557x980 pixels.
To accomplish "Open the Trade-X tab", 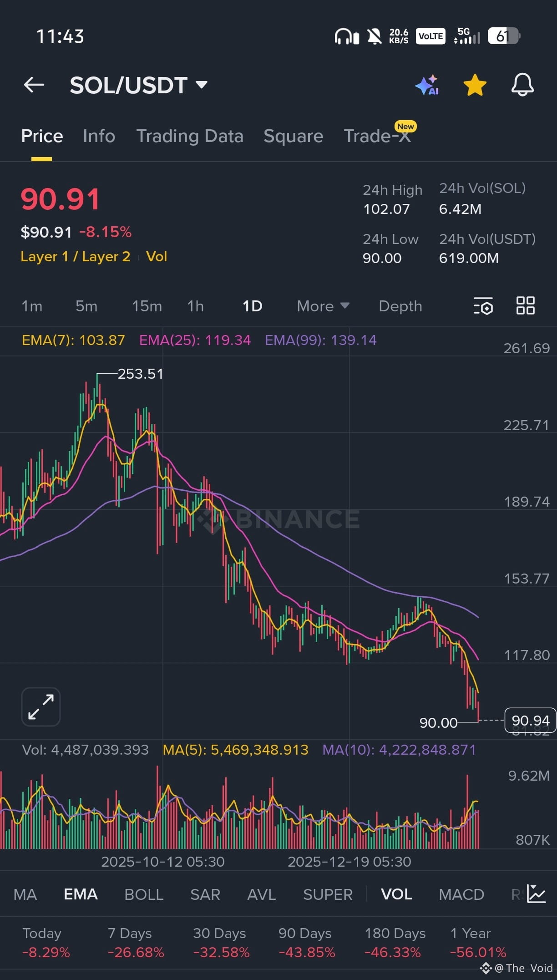I will pos(377,136).
